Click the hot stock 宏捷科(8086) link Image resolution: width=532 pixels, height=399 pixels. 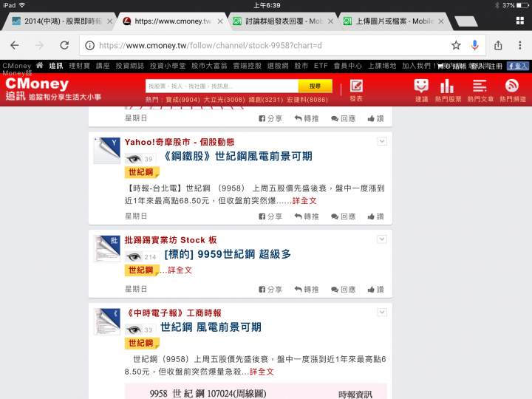(307, 100)
